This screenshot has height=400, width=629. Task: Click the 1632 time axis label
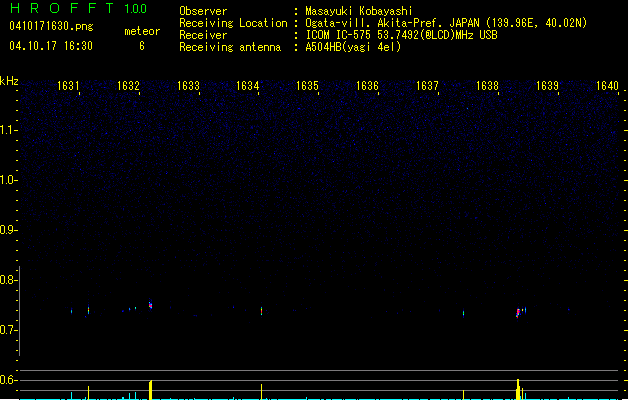click(128, 86)
